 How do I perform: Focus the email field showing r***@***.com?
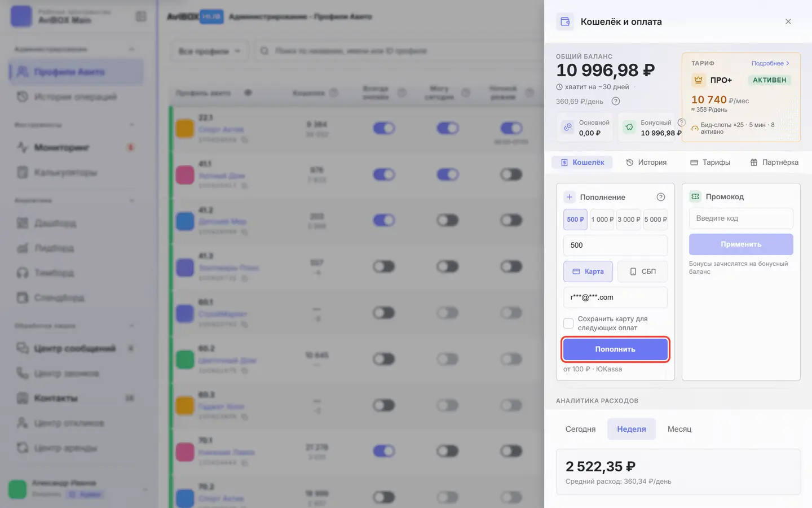[x=615, y=297]
